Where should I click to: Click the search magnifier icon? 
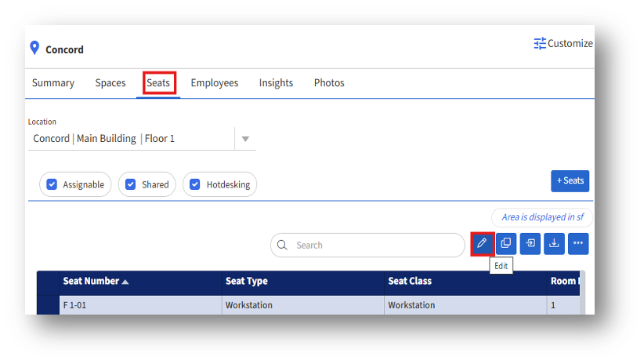coord(283,245)
